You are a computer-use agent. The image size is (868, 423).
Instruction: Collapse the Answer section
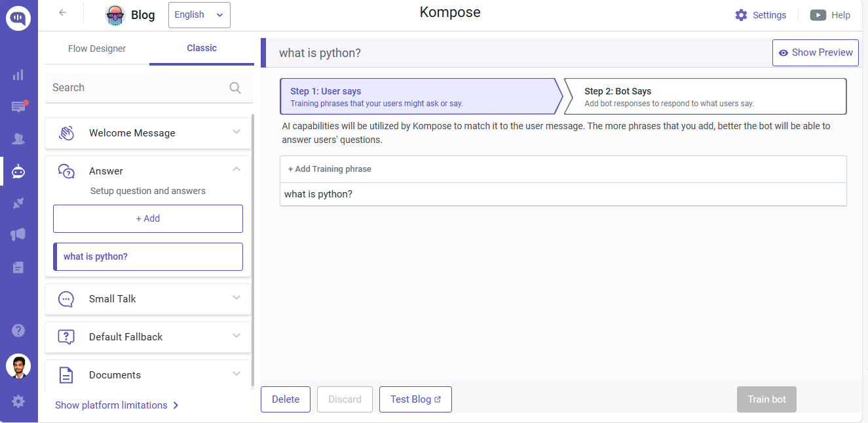click(x=236, y=170)
